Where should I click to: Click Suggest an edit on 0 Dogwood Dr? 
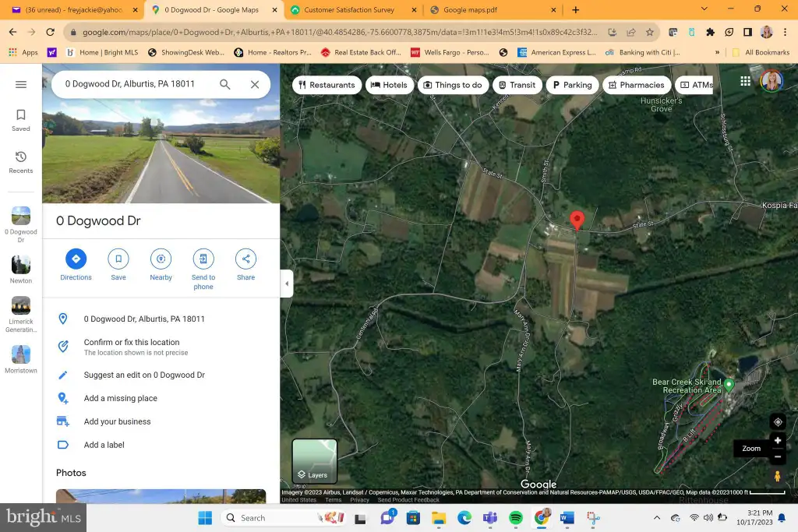pos(161,375)
